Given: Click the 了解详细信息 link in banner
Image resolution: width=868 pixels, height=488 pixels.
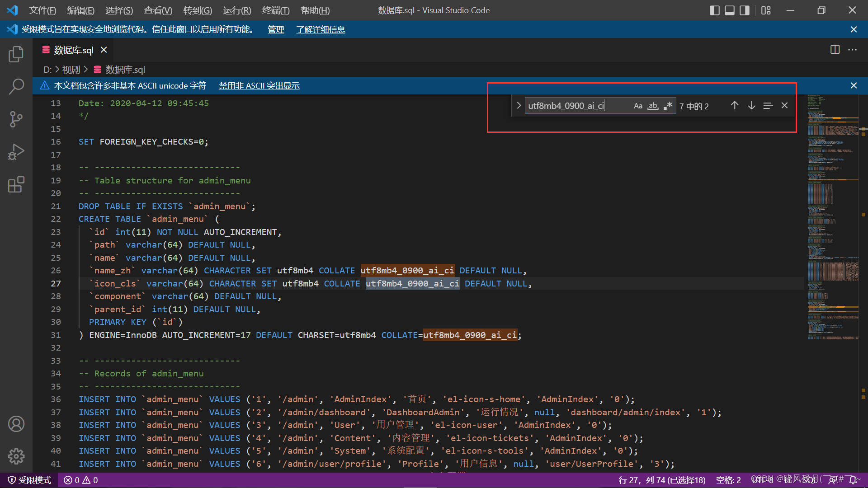Looking at the screenshot, I should [x=321, y=29].
